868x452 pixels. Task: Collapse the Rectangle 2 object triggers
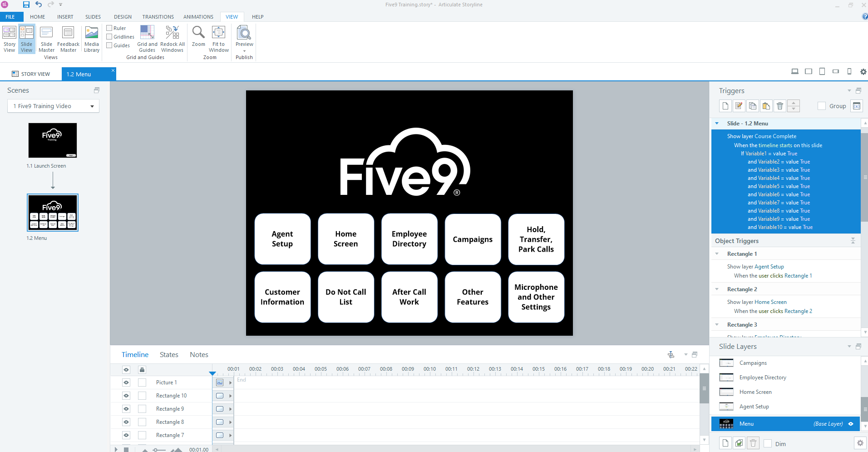click(717, 289)
